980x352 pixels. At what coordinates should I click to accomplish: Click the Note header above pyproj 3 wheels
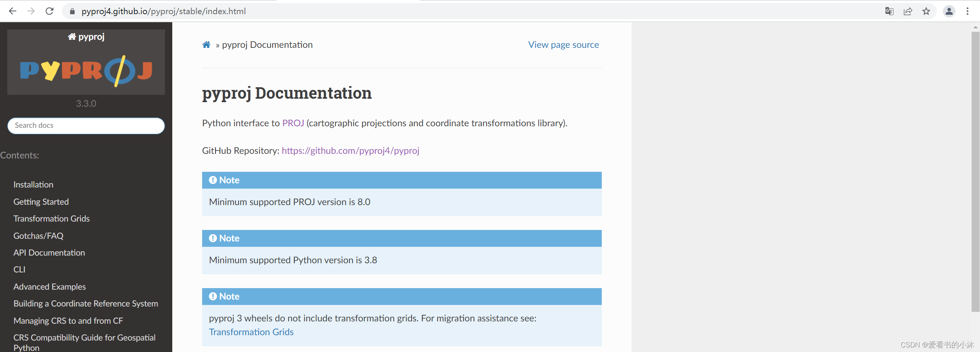click(402, 297)
